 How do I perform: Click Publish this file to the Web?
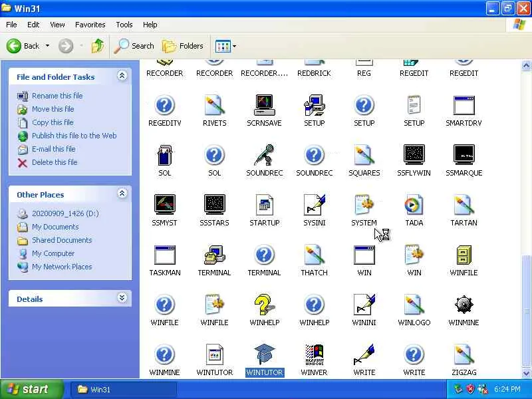pyautogui.click(x=74, y=136)
